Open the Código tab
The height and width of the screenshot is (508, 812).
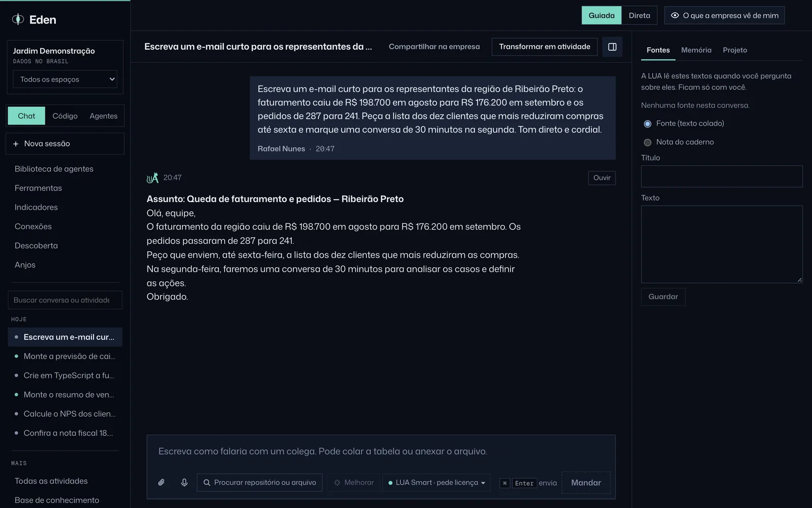click(65, 116)
